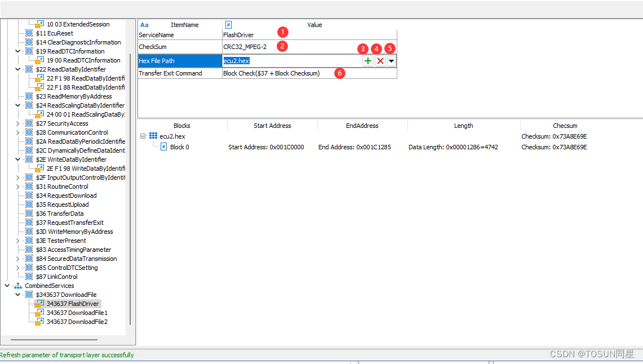Open the Hex File Path dropdown arrow

pyautogui.click(x=391, y=61)
